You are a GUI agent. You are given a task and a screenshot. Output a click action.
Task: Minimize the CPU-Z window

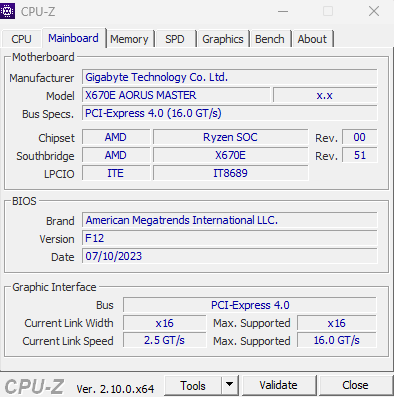pos(283,11)
